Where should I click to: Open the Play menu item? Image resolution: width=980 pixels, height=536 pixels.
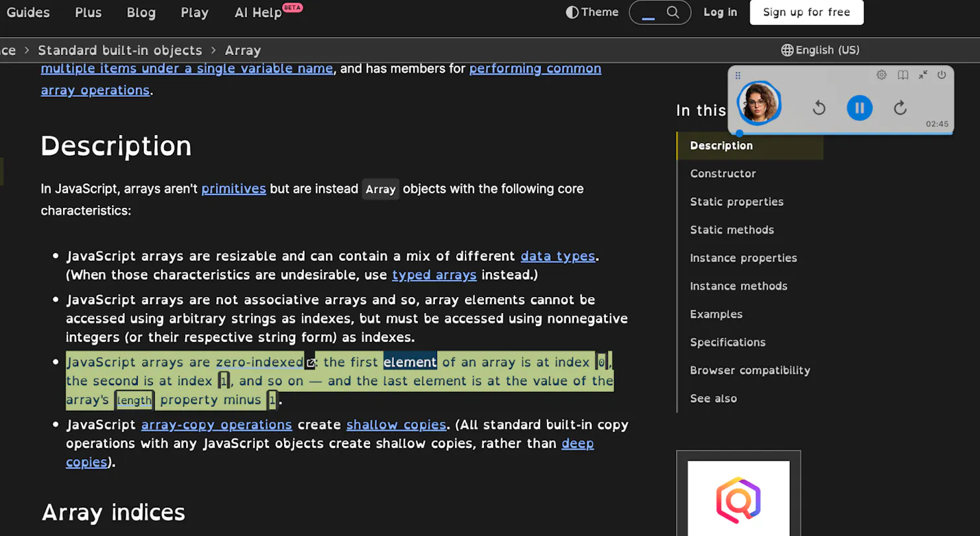coord(195,13)
